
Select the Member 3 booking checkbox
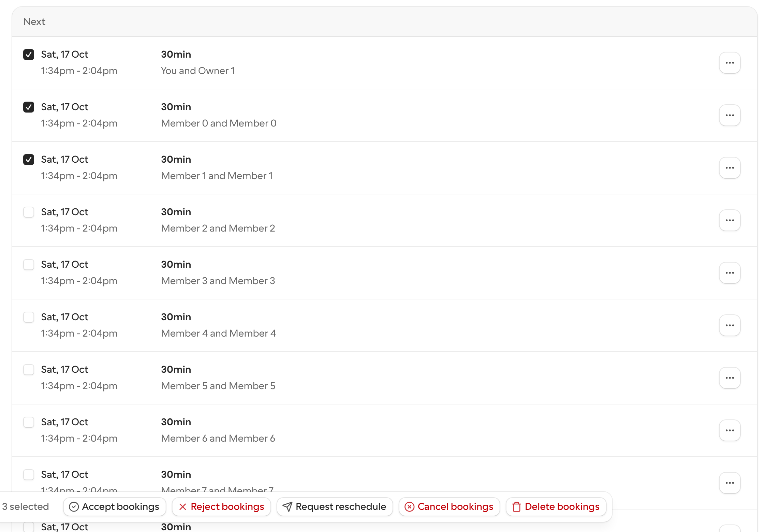click(x=29, y=265)
